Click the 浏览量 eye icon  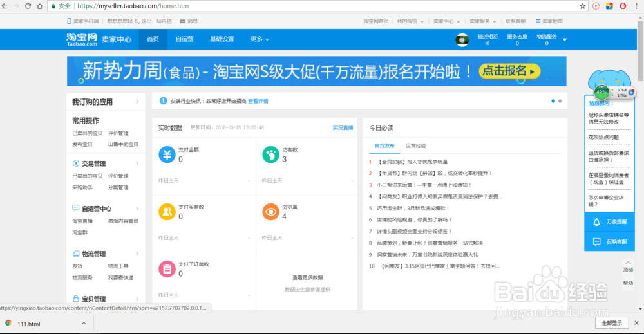270,212
